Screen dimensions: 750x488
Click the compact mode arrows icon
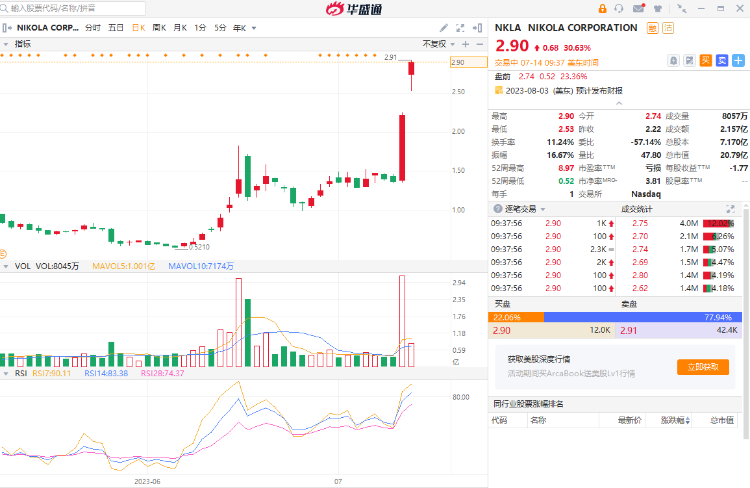tap(682, 9)
